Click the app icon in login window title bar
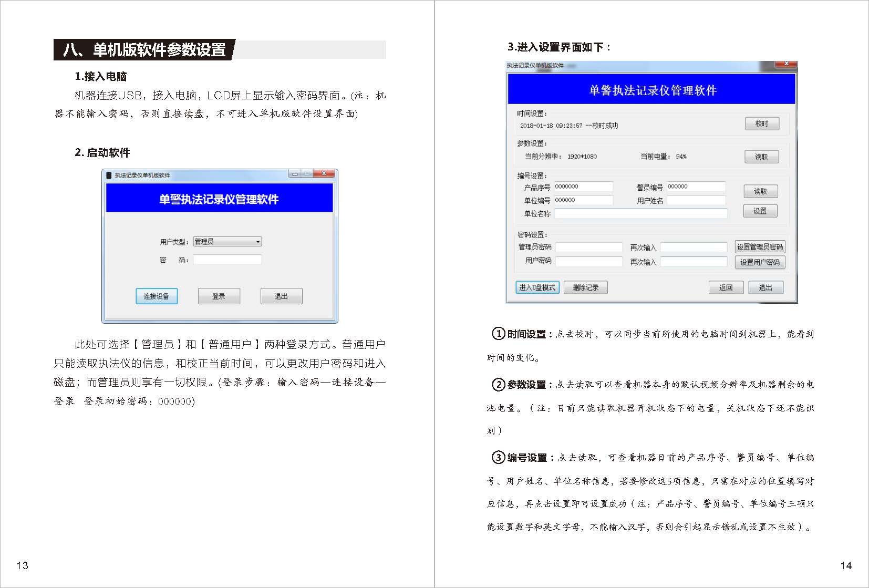The width and height of the screenshot is (869, 588). [109, 175]
